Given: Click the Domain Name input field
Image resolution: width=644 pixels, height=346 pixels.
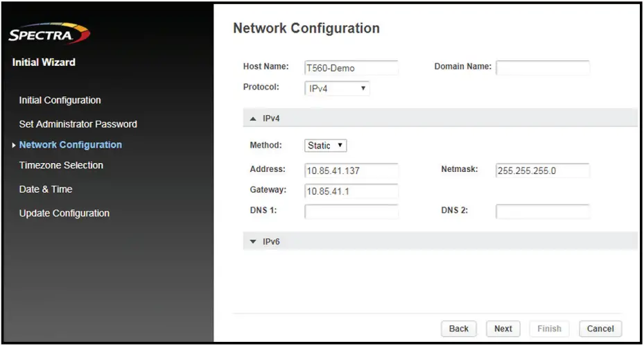Looking at the screenshot, I should 543,68.
